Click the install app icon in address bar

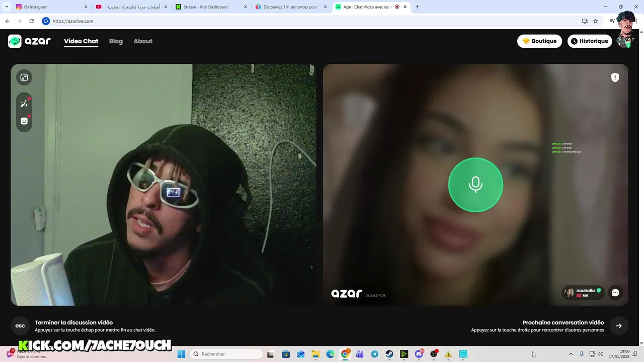click(585, 21)
